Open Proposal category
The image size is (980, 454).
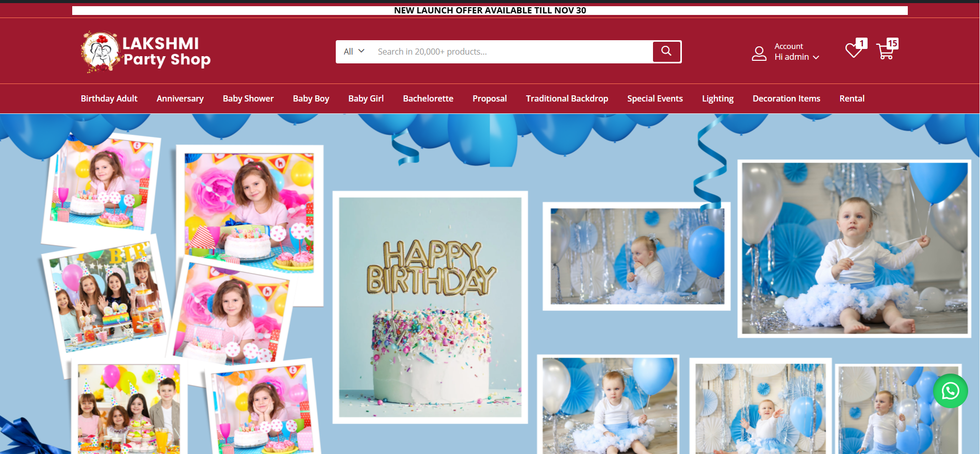tap(489, 98)
